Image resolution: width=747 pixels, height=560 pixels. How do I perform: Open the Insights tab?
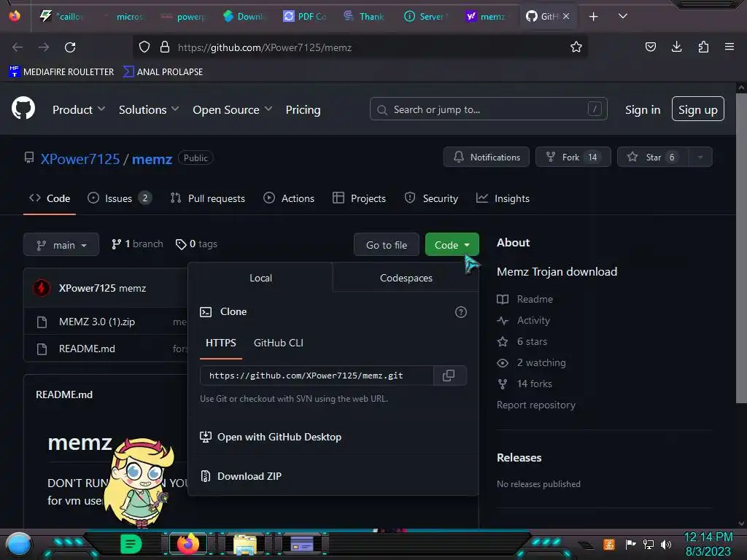tap(503, 198)
